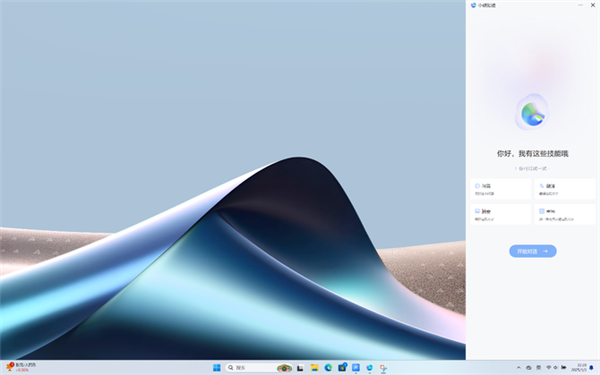Open the bottom-left skill card with image icon
The height and width of the screenshot is (375, 600).
501,214
